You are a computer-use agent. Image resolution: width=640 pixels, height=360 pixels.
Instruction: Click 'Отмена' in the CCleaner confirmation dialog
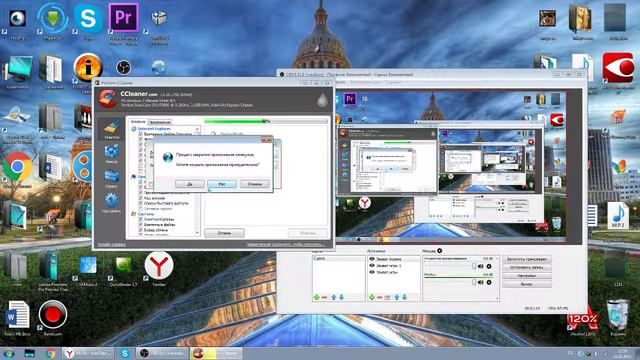[x=254, y=184]
